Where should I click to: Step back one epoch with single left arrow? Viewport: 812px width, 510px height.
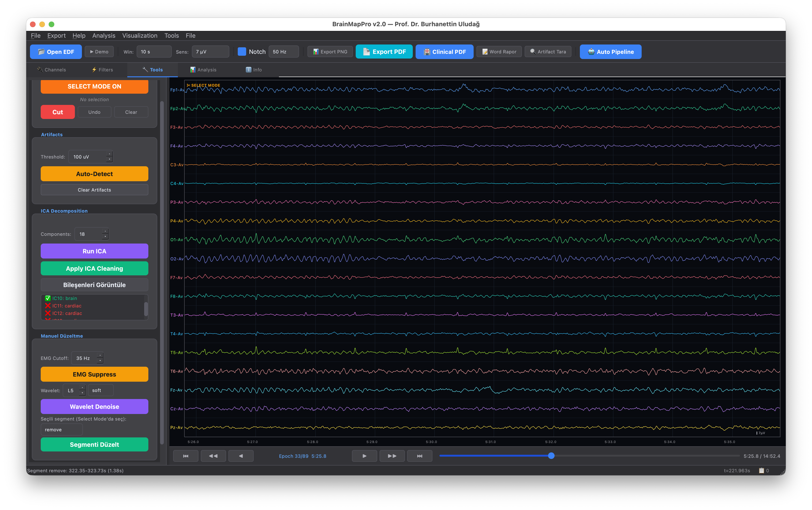point(241,456)
